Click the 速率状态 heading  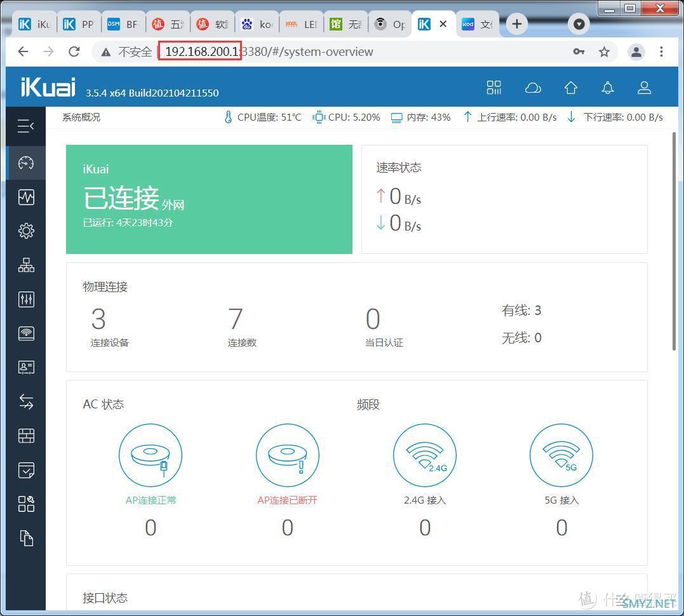pyautogui.click(x=399, y=168)
